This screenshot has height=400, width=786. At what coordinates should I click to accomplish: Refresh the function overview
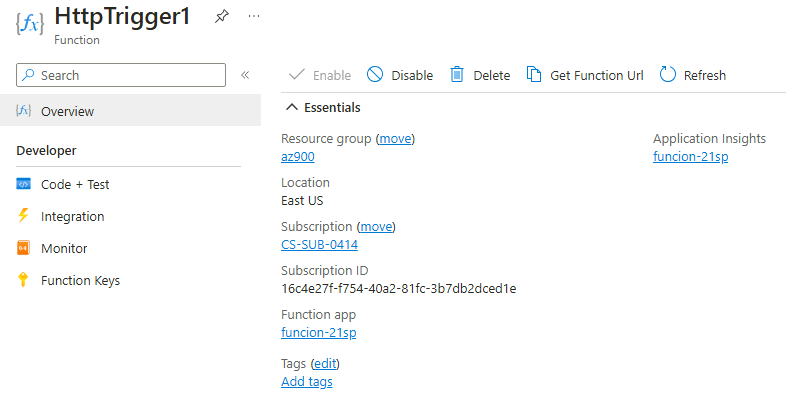693,75
